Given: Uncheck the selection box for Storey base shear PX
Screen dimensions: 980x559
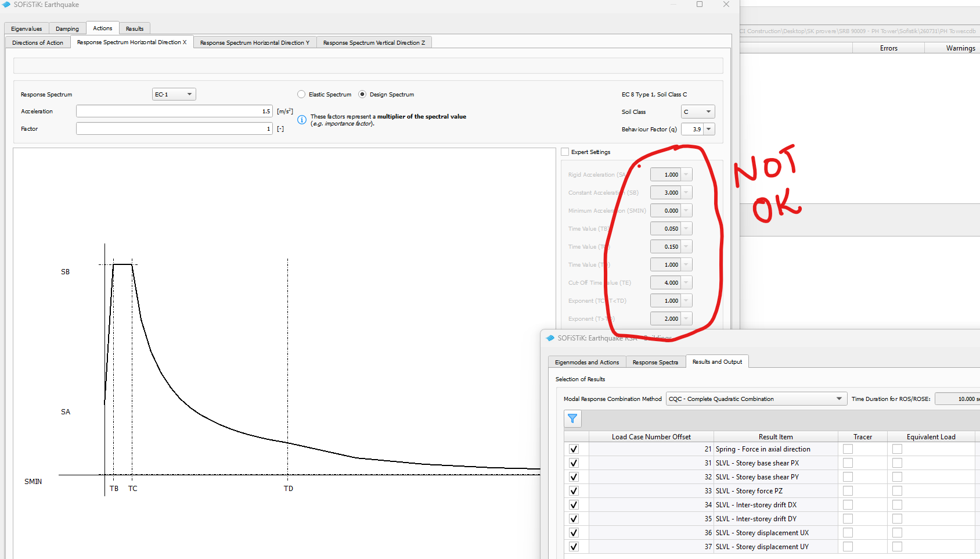Looking at the screenshot, I should [x=574, y=463].
